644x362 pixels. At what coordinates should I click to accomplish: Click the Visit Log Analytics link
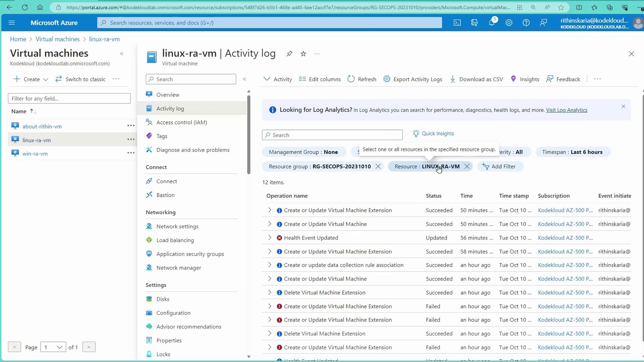pos(567,110)
